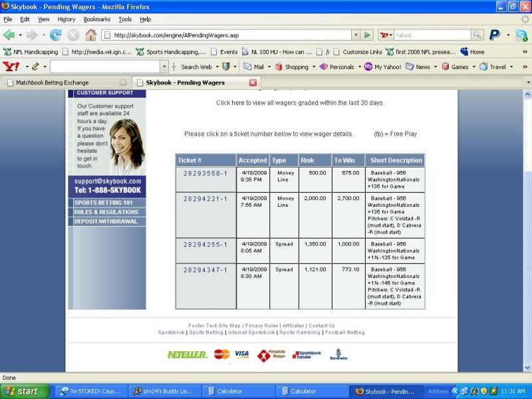Click the Yahoo toolbar search text box
The width and height of the screenshot is (532, 399).
point(105,67)
